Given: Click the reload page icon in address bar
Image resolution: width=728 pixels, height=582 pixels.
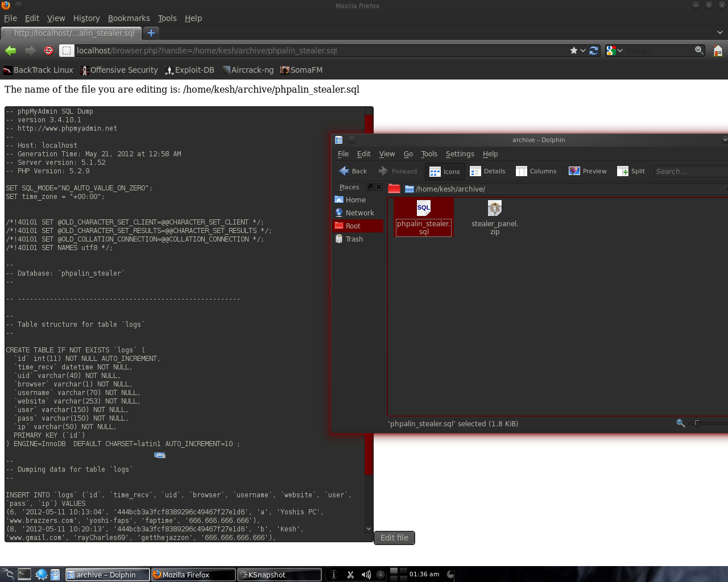Looking at the screenshot, I should coord(594,51).
